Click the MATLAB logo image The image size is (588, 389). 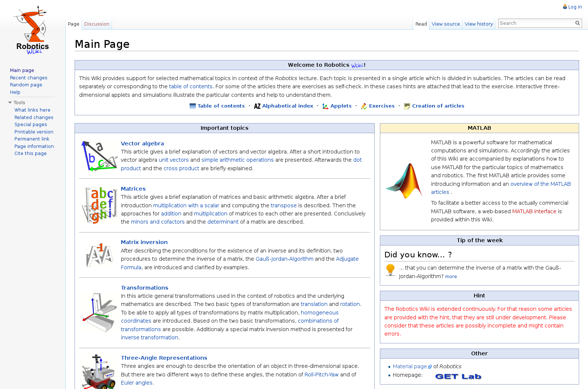tap(404, 181)
